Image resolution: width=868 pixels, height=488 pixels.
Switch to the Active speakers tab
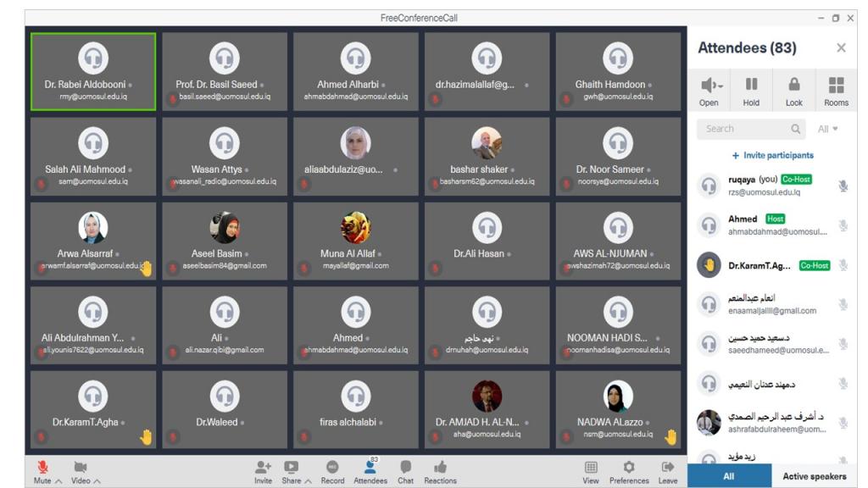[x=815, y=476]
